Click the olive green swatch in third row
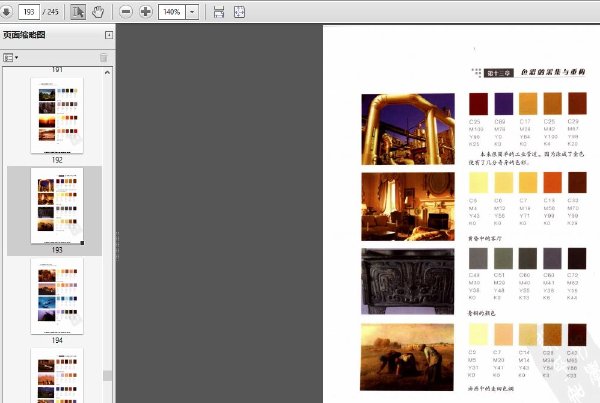This screenshot has height=403, width=600. pos(504,258)
